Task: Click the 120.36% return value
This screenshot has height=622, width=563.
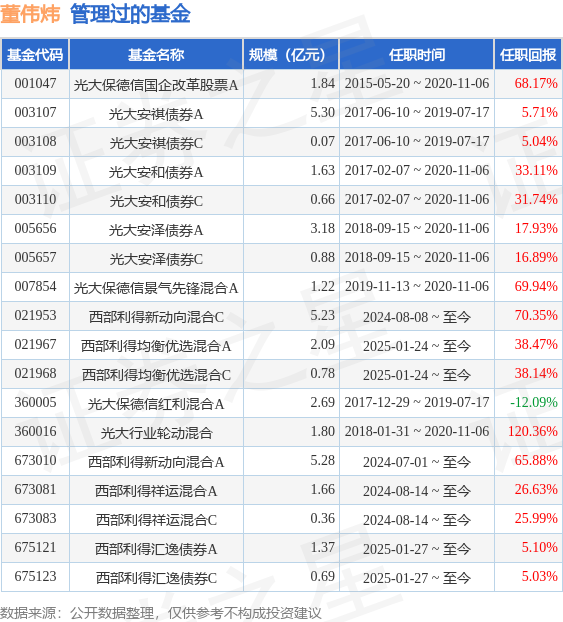Action: click(533, 431)
